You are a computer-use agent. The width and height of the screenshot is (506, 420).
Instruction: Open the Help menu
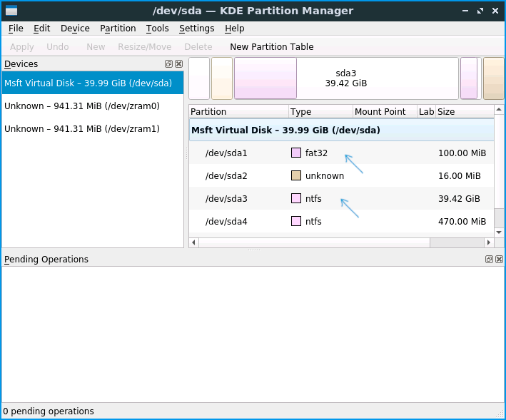[234, 29]
